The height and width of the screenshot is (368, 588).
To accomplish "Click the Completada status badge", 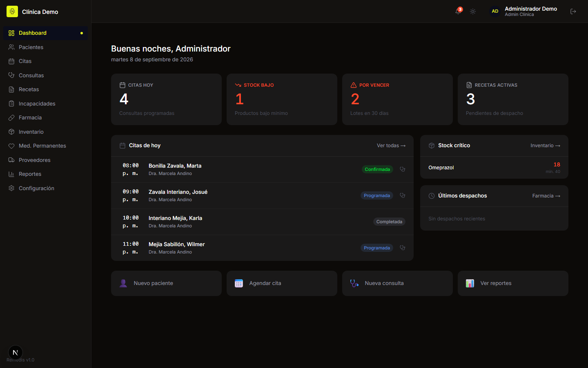I will pos(389,222).
